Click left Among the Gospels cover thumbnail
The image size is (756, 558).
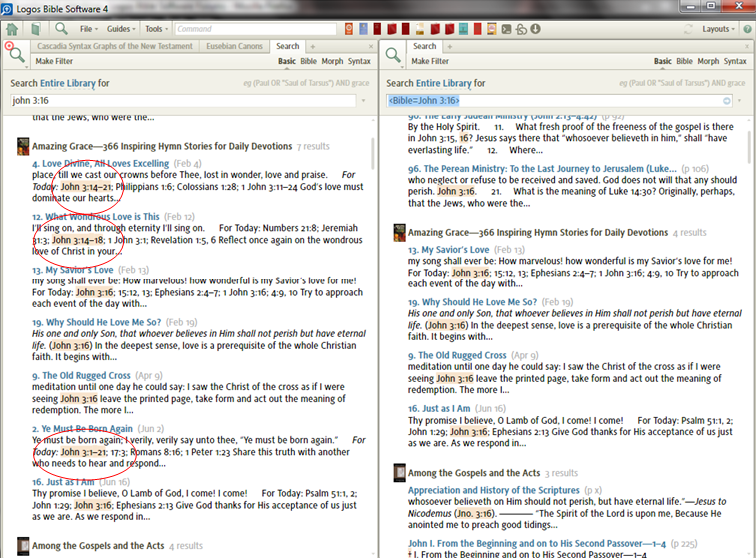23,546
